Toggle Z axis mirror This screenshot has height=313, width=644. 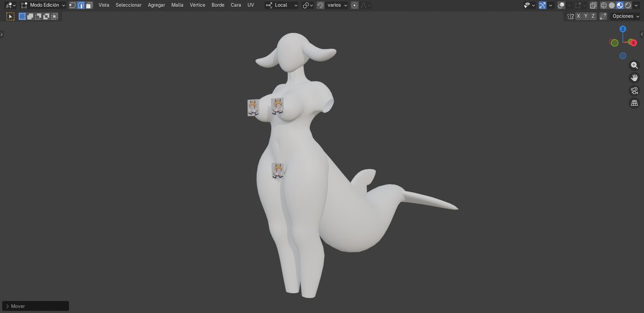click(593, 16)
